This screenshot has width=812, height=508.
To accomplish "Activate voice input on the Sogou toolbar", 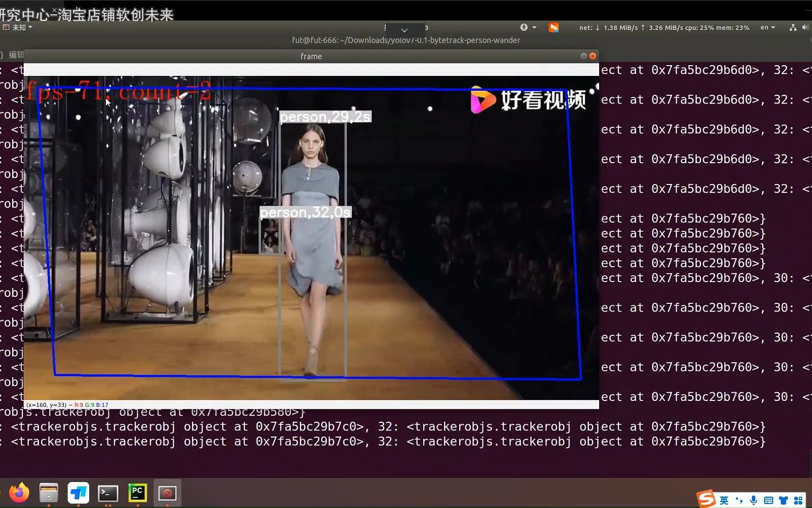I will (754, 500).
